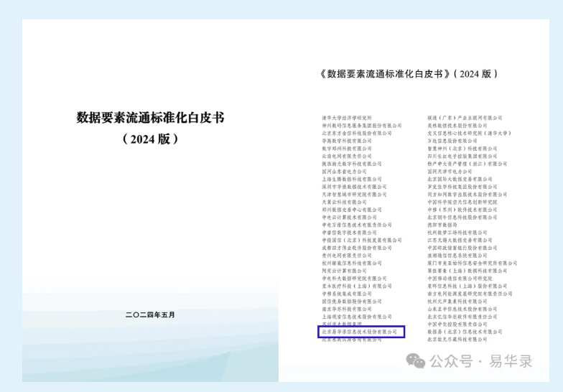Click 联通（广东）产业互联网有限公司 in the list

465,118
